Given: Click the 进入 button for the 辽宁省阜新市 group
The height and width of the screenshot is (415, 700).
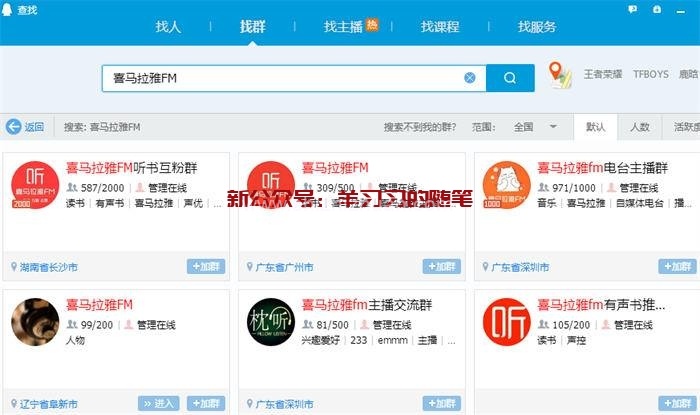Looking at the screenshot, I should tap(158, 403).
